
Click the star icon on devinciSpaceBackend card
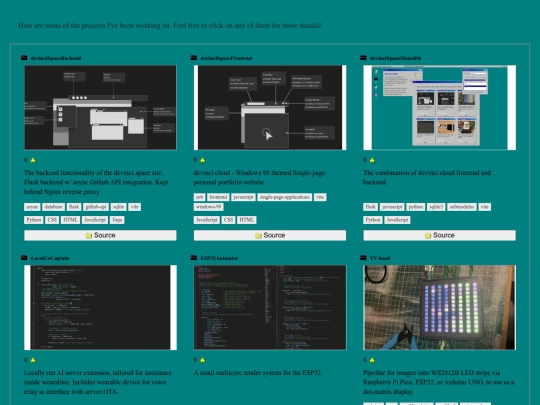33,160
